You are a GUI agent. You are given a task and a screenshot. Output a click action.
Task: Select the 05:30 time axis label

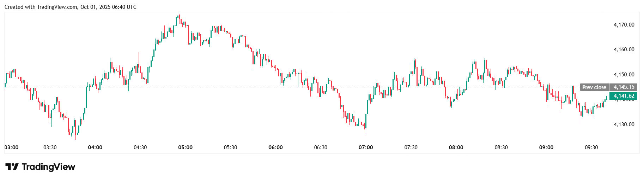coord(230,147)
